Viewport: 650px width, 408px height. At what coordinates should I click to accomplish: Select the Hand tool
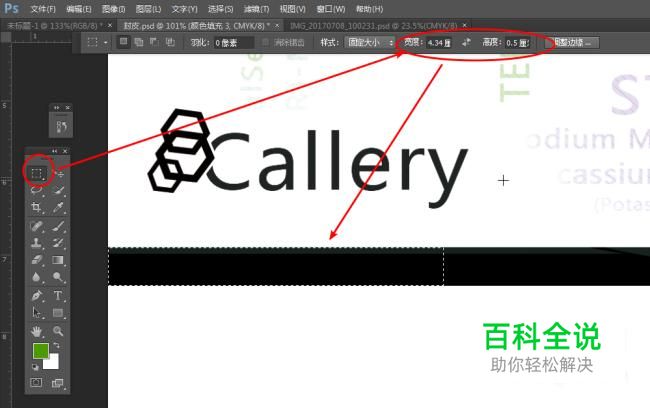(x=36, y=331)
